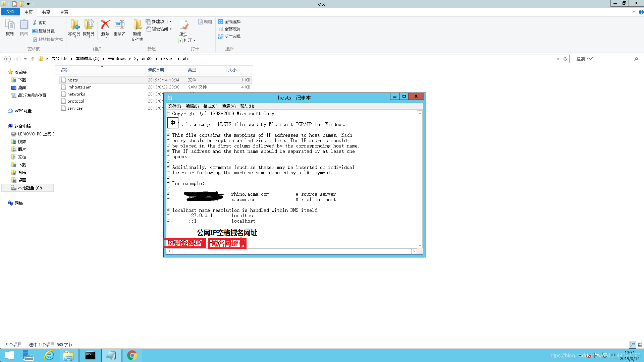Click the System32 breadcrumb in address bar
Viewport: 644px width, 362px height.
click(143, 58)
